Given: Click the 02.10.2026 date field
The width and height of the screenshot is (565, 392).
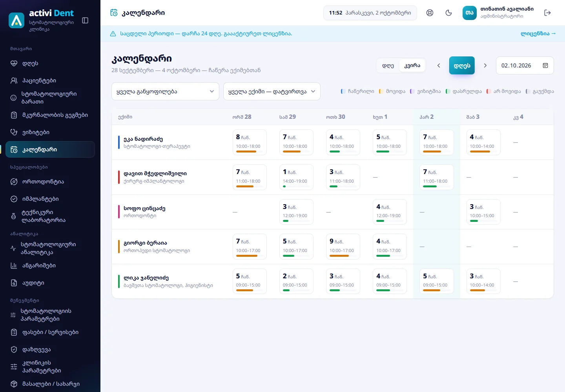Looking at the screenshot, I should coord(525,65).
